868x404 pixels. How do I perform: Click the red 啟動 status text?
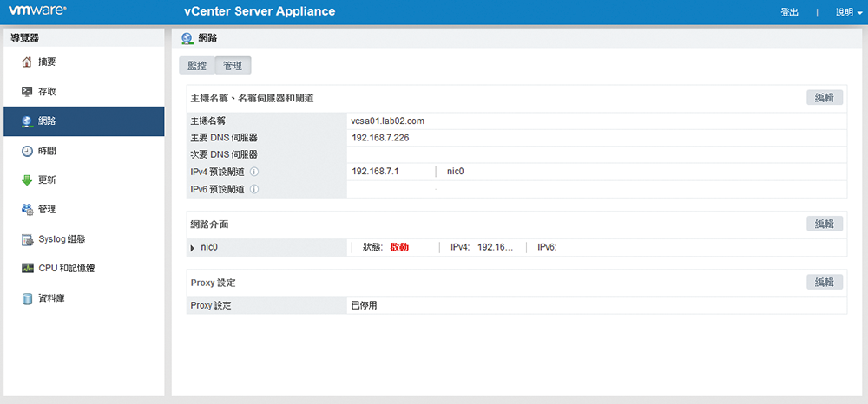click(x=399, y=248)
